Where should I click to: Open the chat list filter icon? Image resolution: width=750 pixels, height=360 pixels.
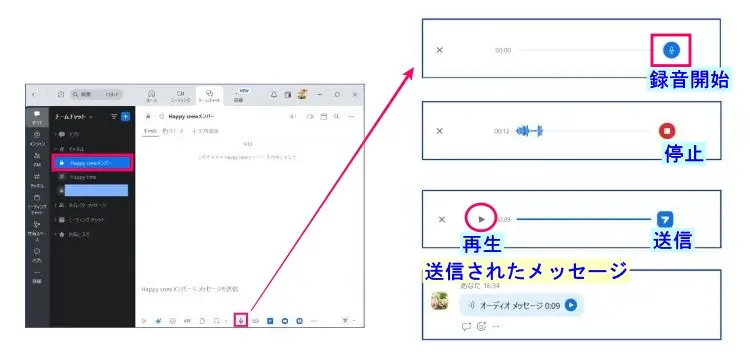[114, 116]
